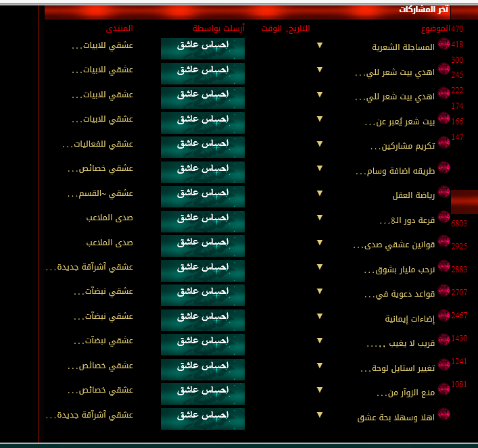
Task: Open the topic رياضة العقل
Action: tap(413, 195)
